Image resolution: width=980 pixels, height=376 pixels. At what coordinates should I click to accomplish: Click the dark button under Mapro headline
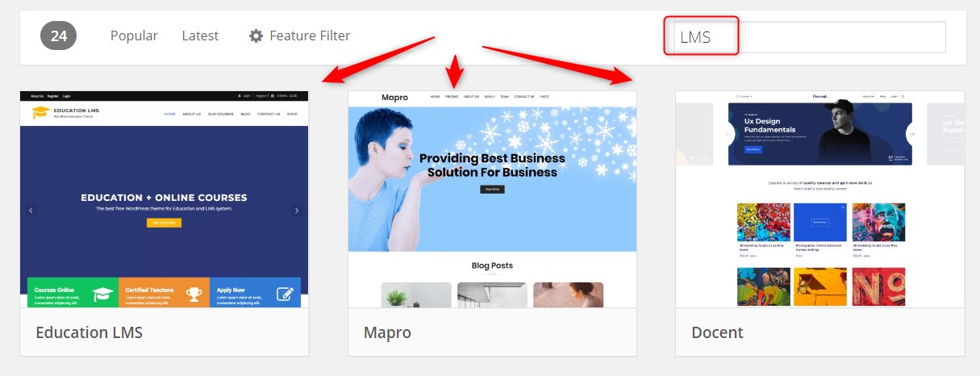(x=492, y=189)
